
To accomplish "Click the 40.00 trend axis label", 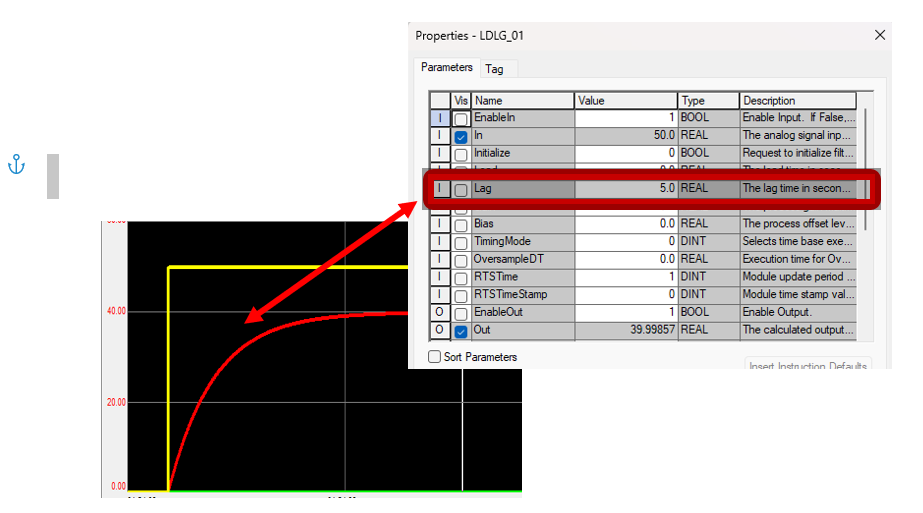I will [116, 311].
